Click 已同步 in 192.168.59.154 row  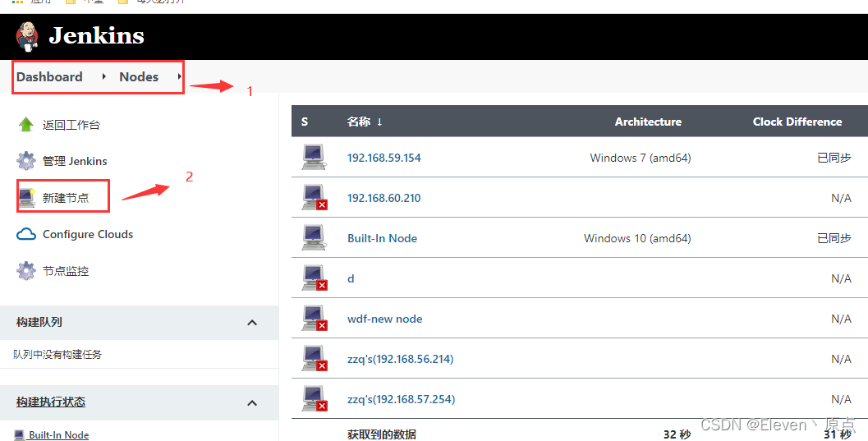click(x=834, y=158)
